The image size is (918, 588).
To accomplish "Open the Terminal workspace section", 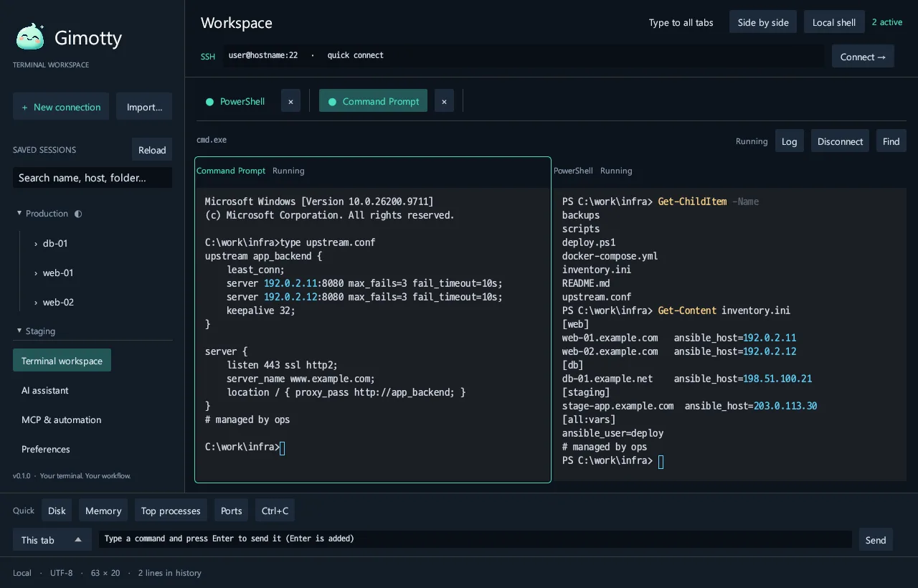I will 62,361.
